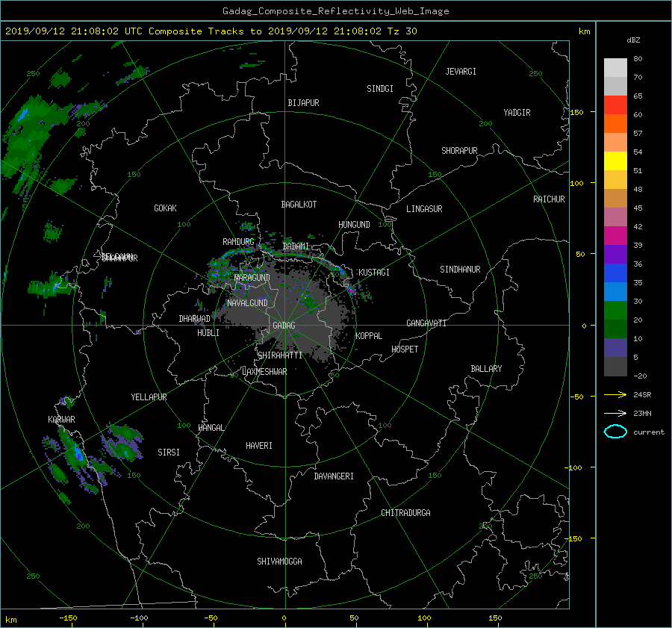Select the purple 36-39 dBZ color band
This screenshot has height=628, width=672.
615,255
